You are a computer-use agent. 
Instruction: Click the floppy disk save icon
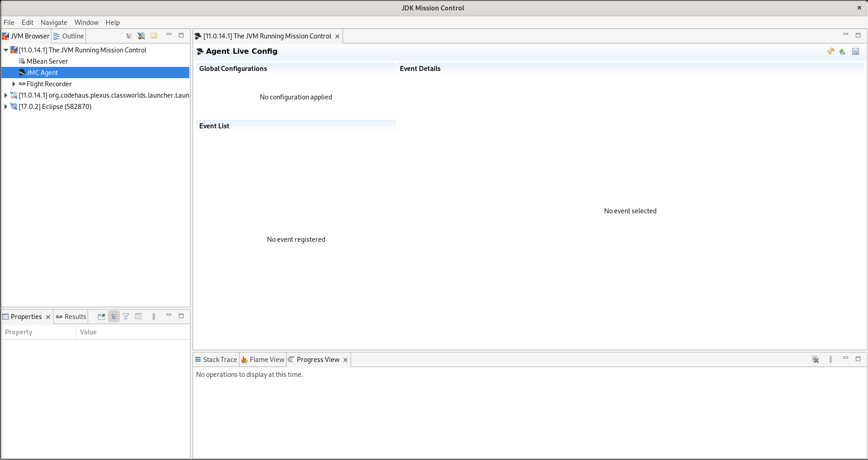coord(855,52)
